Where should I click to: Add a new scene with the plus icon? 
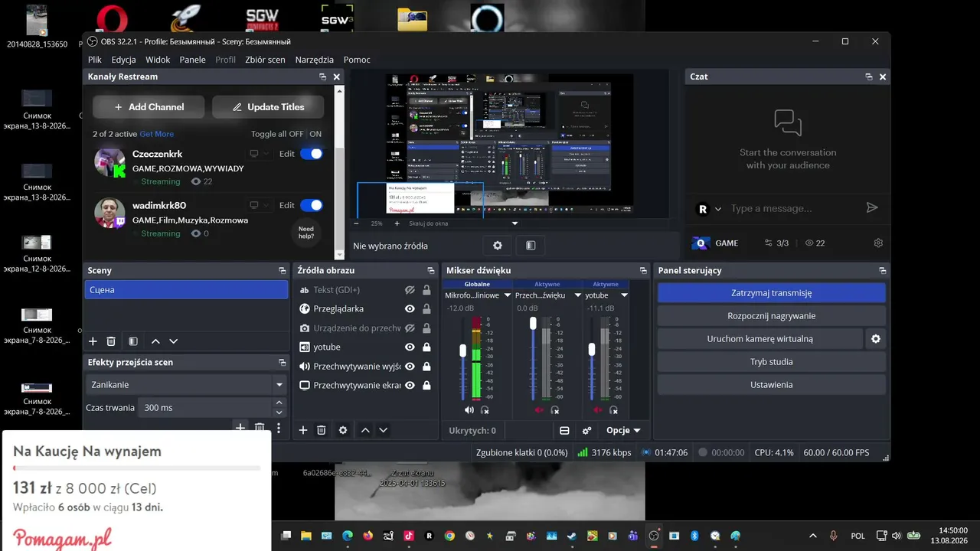tap(93, 341)
